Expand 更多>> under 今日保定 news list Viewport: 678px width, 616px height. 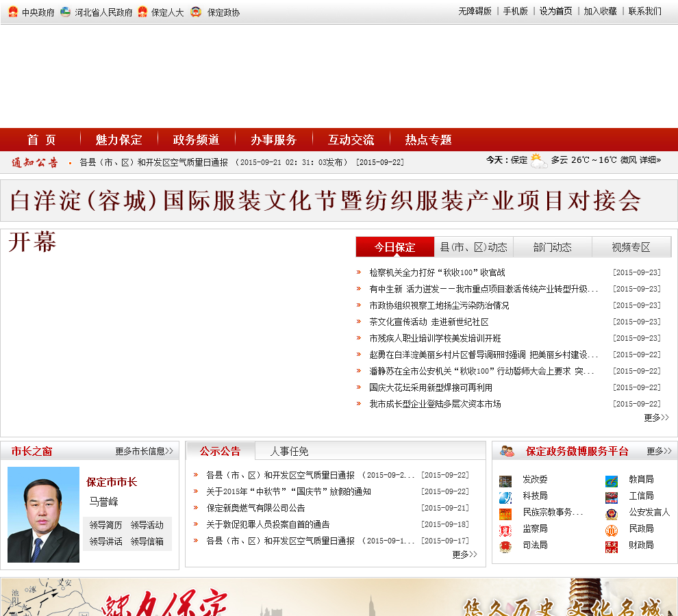point(656,417)
